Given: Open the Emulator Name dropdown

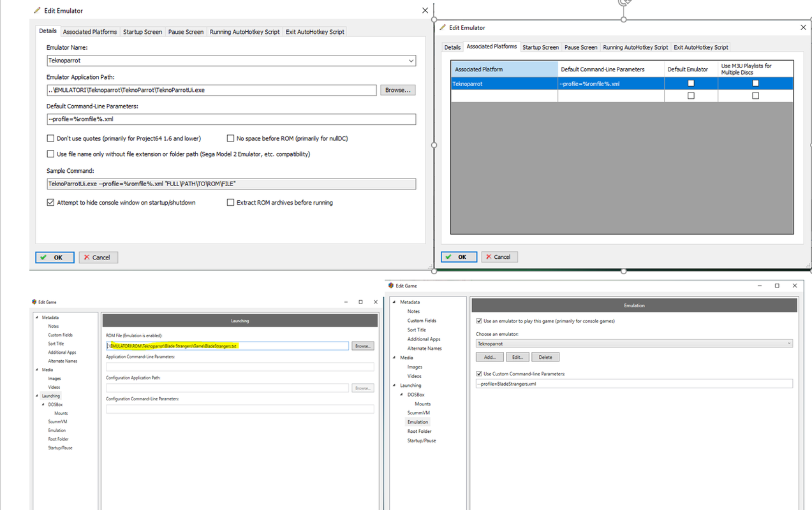Looking at the screenshot, I should 410,61.
